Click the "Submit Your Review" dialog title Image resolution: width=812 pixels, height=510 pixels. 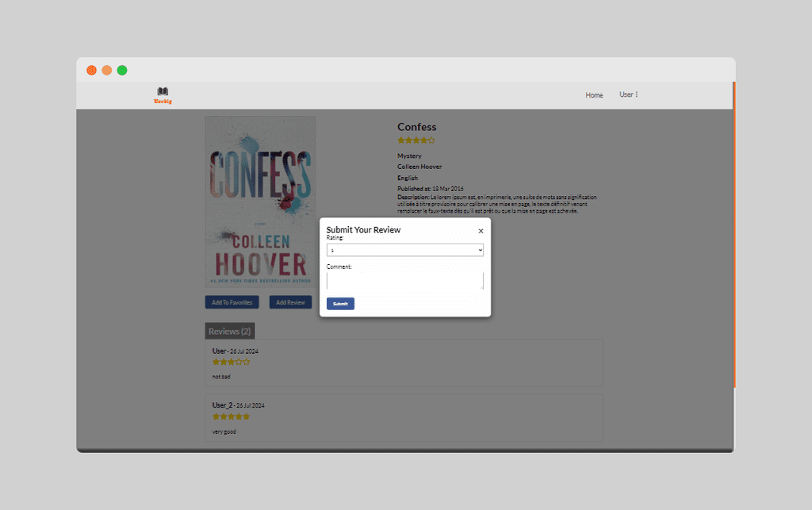coord(363,230)
